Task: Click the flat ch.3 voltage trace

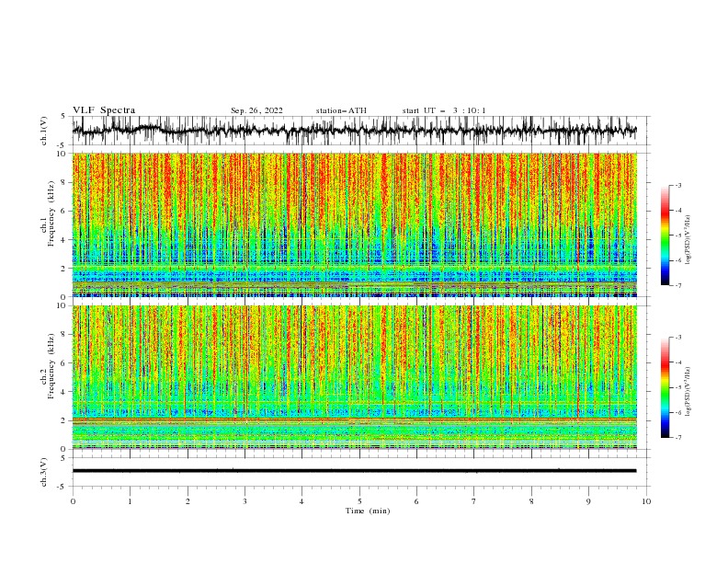Action: [x=355, y=471]
